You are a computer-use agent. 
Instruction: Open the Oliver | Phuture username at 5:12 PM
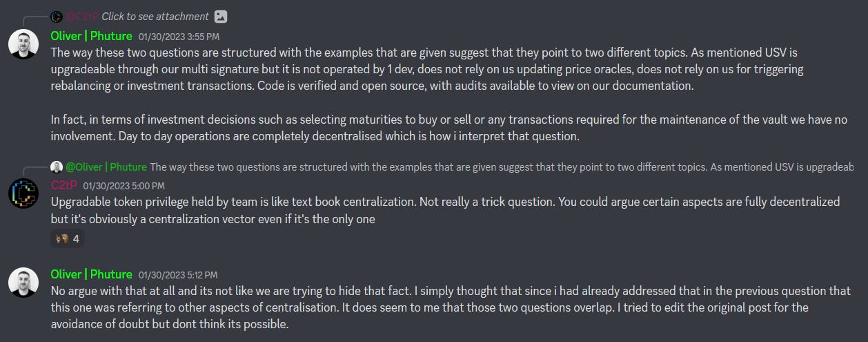[91, 275]
